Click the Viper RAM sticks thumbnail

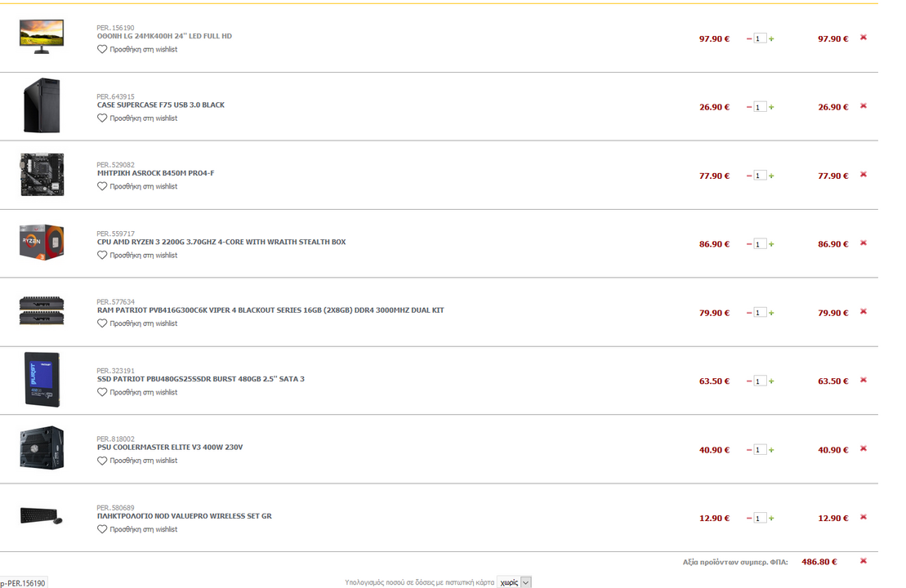(42, 311)
